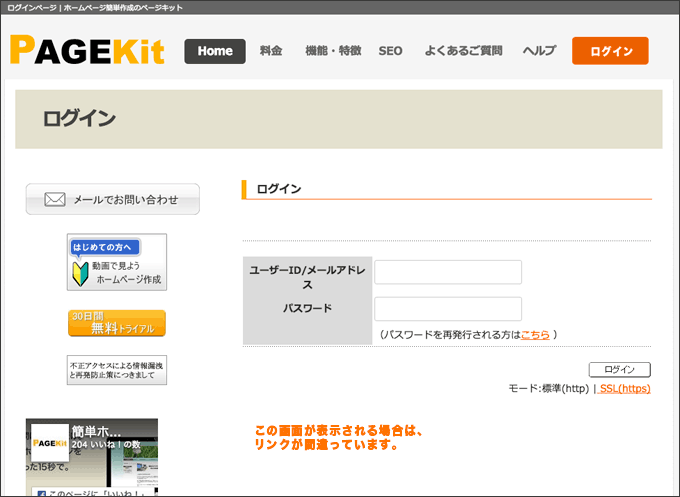This screenshot has width=680, height=497.
Task: Go to the SEO menu item
Action: click(x=390, y=51)
